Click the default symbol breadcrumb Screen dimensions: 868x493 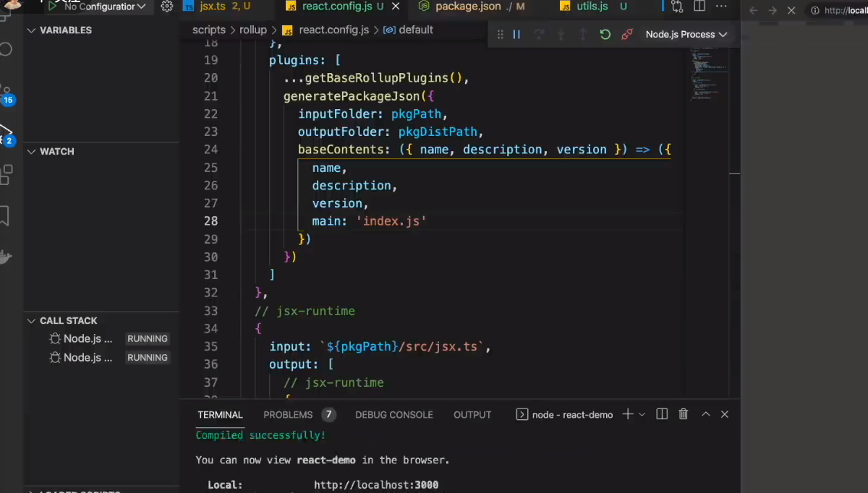coord(409,30)
